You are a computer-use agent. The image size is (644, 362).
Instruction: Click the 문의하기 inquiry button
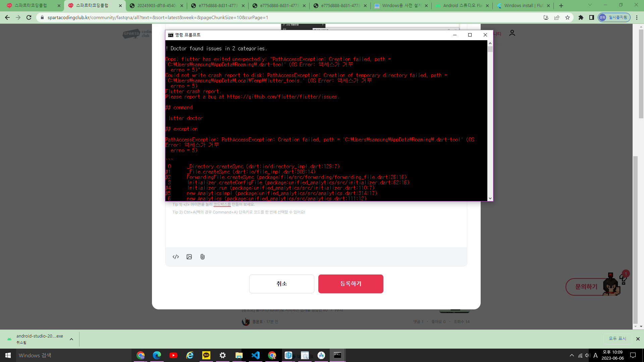pos(586,287)
